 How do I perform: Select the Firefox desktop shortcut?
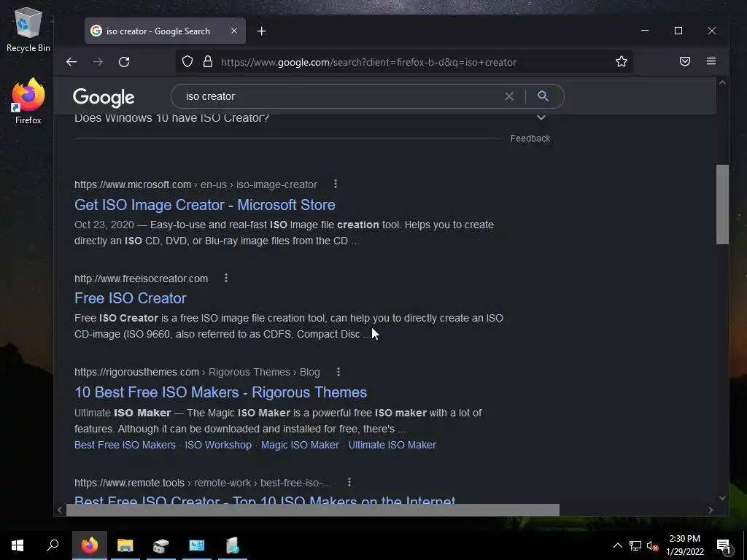click(x=28, y=101)
